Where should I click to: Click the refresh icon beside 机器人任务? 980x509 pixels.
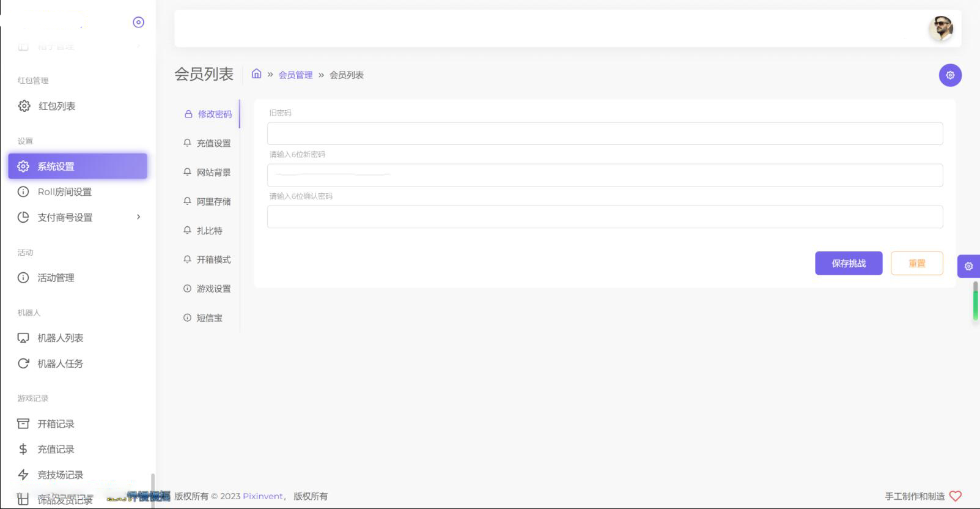click(23, 363)
